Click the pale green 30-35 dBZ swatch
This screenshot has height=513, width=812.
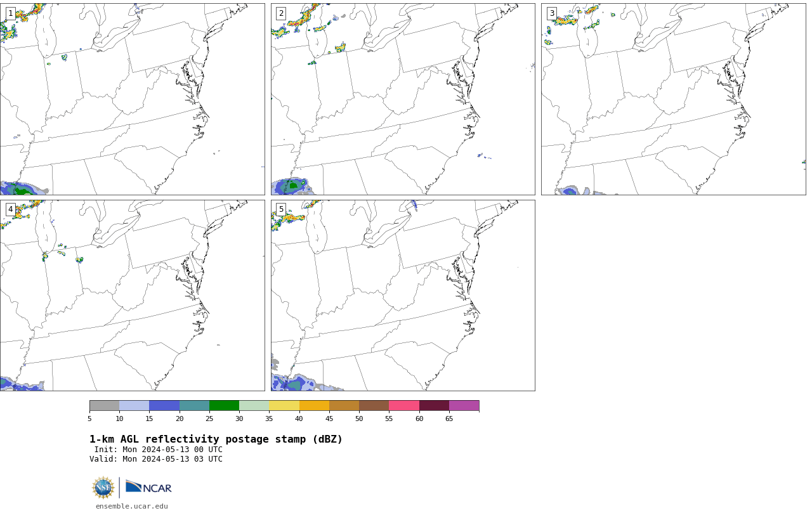point(254,406)
